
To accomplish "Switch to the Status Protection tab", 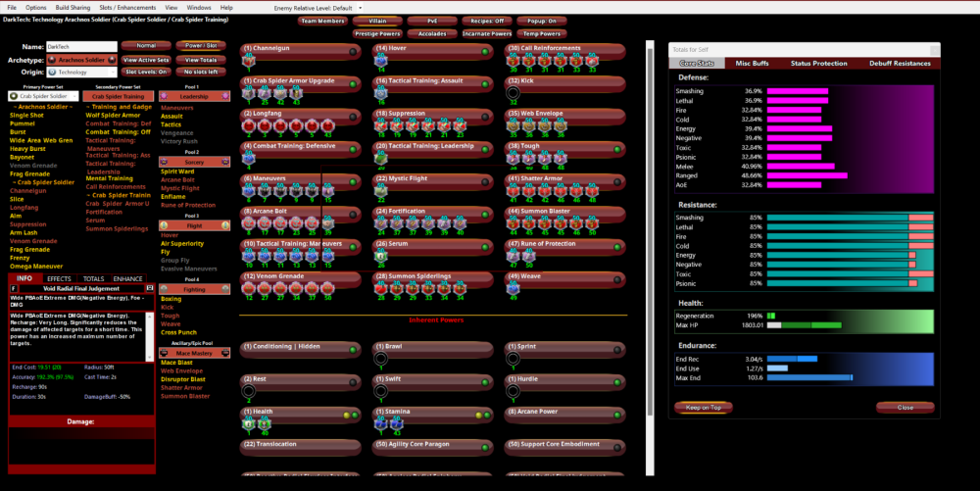I will coord(818,63).
